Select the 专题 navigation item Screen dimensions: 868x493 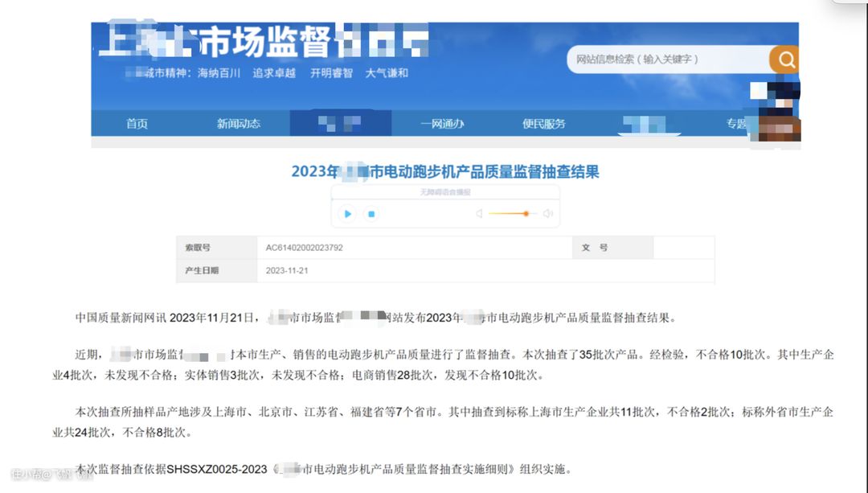(x=736, y=124)
